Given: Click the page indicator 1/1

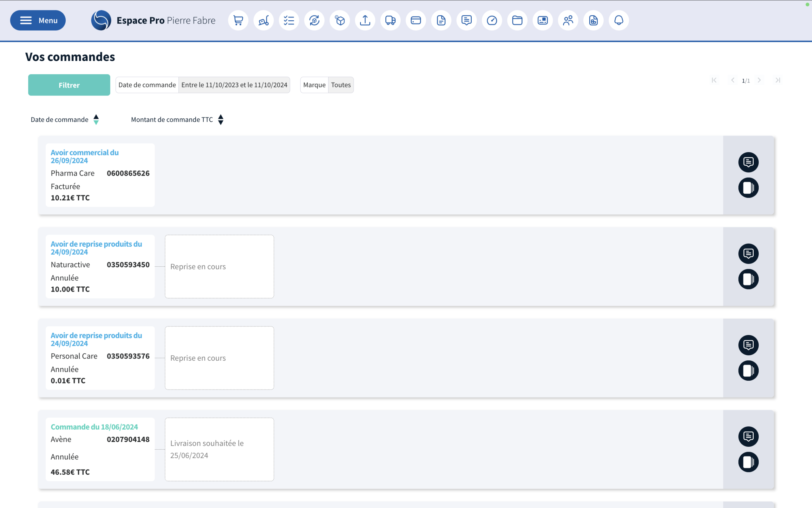Looking at the screenshot, I should click(746, 81).
